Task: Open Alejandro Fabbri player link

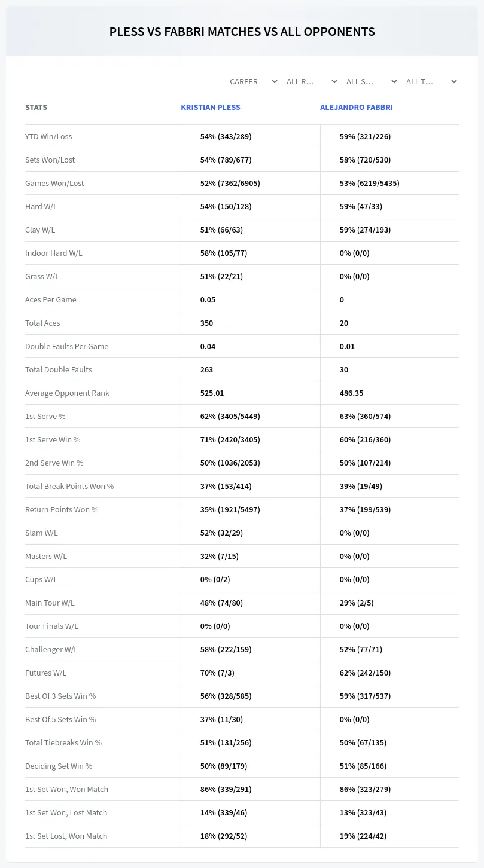Action: click(x=357, y=108)
